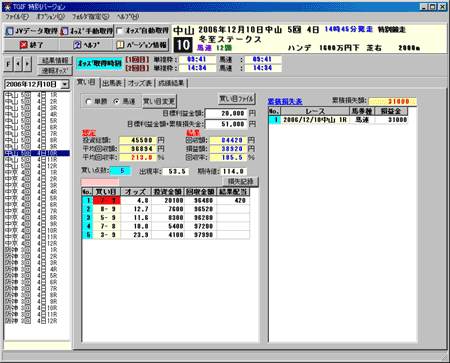
Task: Click the 出現率 value 53.5
Action: (x=175, y=171)
